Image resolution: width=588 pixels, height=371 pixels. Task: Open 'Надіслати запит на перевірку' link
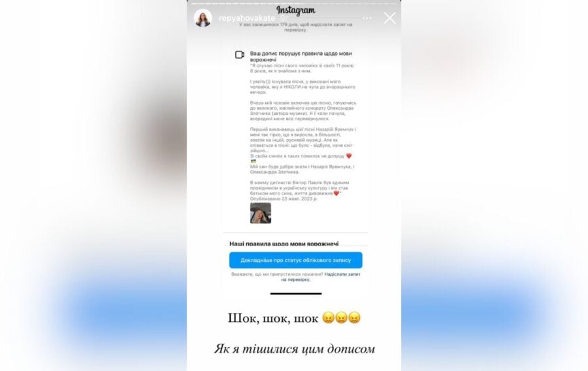click(321, 277)
